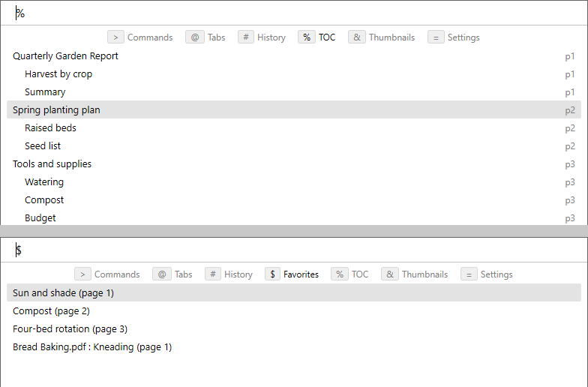This screenshot has height=387, width=588.
Task: Click the '@' key badge in the bottom palette
Action: [x=162, y=274]
